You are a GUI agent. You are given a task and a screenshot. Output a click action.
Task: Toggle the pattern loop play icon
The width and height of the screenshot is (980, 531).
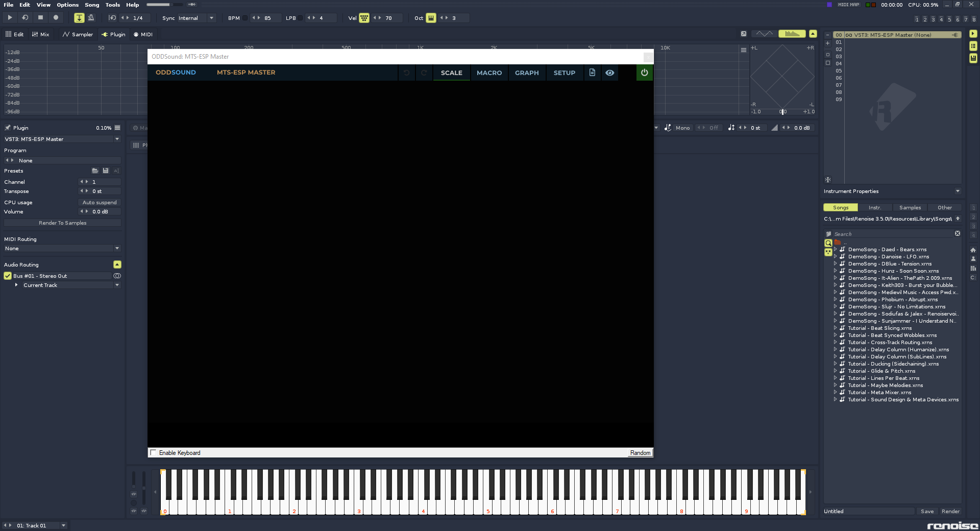point(25,17)
